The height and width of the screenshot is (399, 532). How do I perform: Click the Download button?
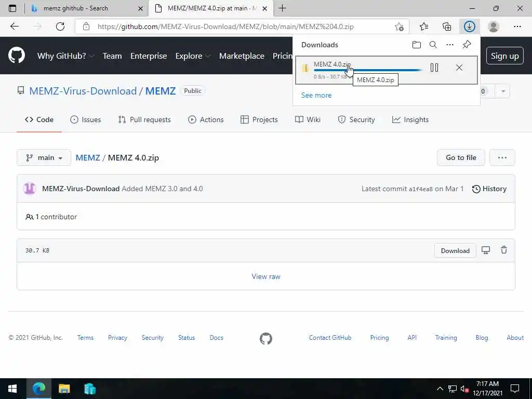pos(455,250)
